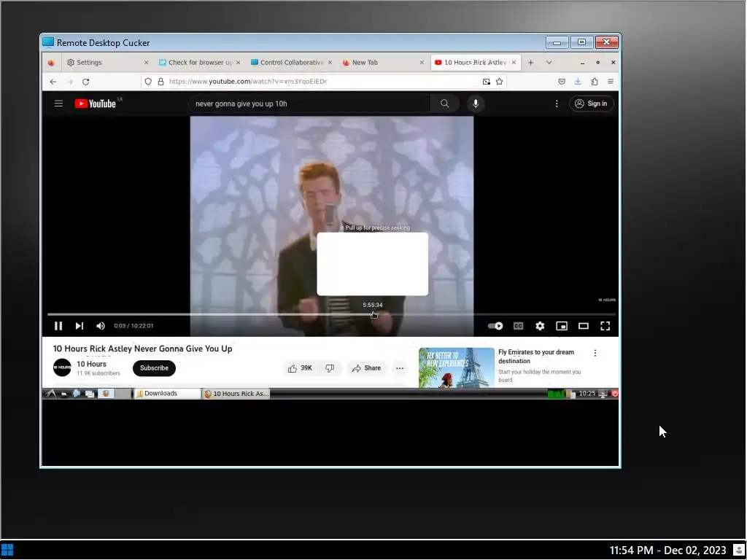Toggle theater mode

pyautogui.click(x=584, y=326)
